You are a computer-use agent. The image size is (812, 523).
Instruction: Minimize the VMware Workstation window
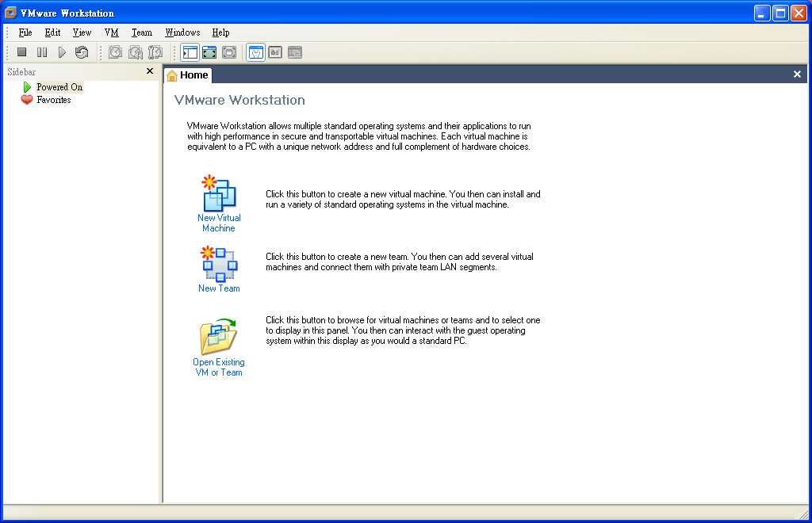click(762, 13)
